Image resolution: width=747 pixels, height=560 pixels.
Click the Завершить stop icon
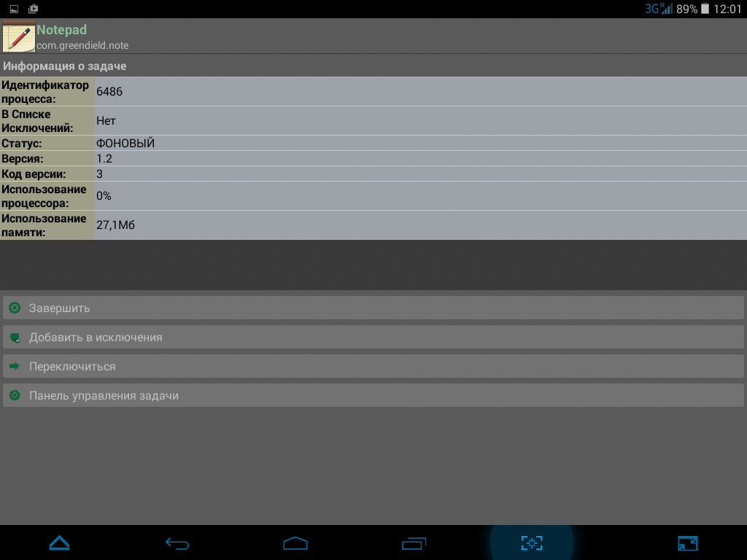(15, 308)
